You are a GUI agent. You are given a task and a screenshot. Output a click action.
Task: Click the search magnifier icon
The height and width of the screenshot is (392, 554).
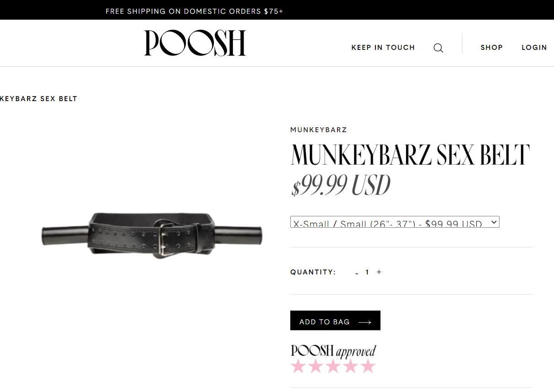[x=438, y=48]
